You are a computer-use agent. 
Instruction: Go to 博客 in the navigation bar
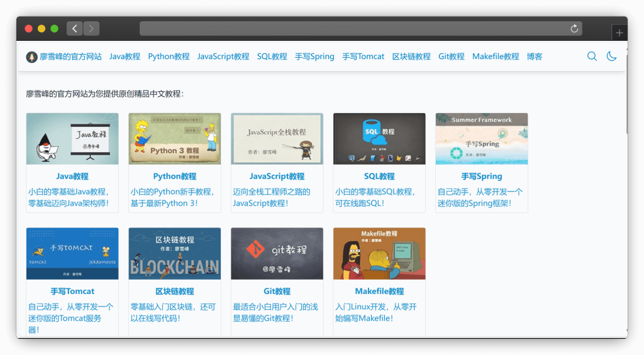535,57
